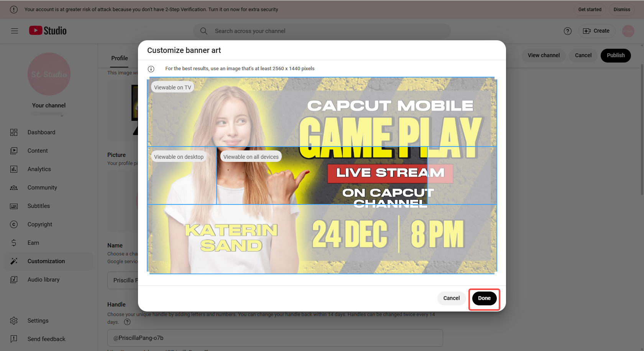Open the Audio library page

(49, 280)
